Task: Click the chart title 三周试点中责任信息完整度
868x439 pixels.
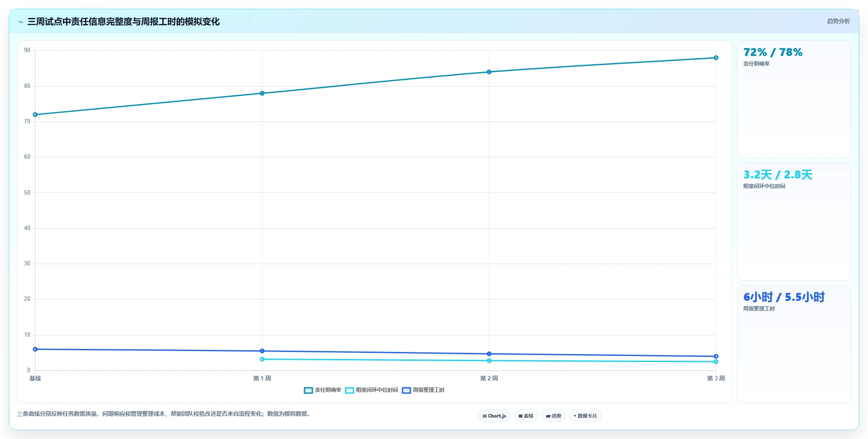Action: (x=123, y=21)
